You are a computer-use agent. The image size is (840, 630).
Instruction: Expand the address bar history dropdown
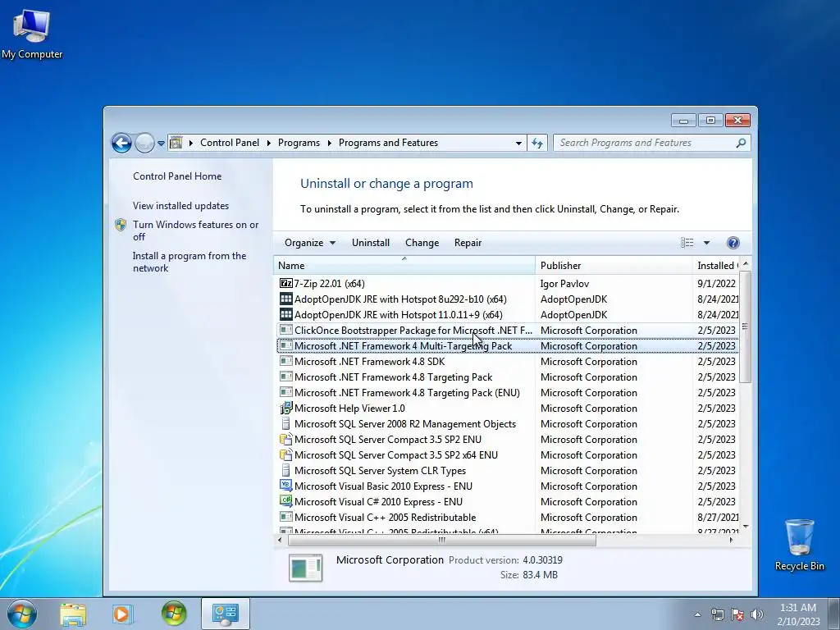tap(518, 143)
